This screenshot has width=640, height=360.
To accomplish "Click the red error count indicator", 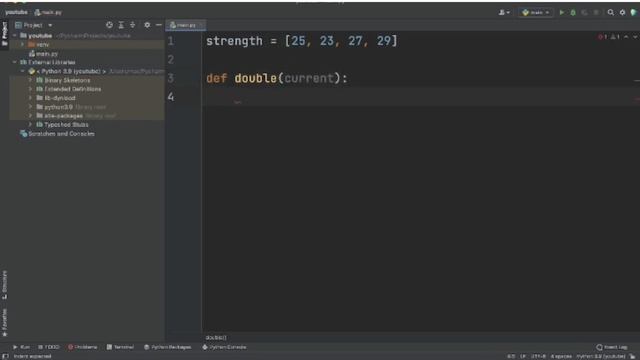I will (x=602, y=37).
